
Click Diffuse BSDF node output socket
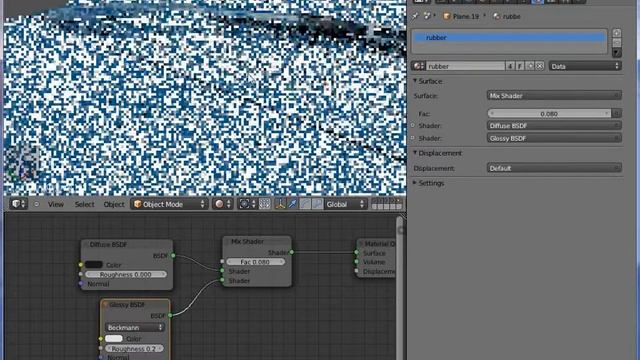pyautogui.click(x=173, y=256)
